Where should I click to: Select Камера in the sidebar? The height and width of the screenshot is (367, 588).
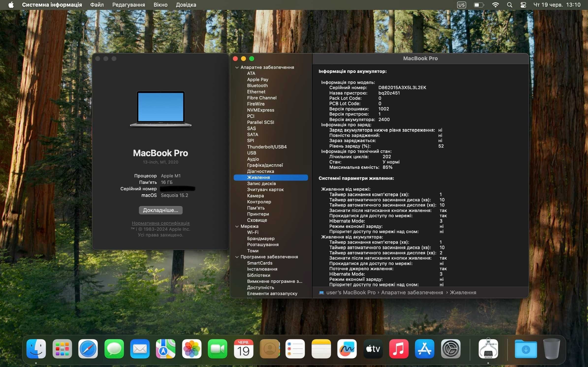pos(255,196)
